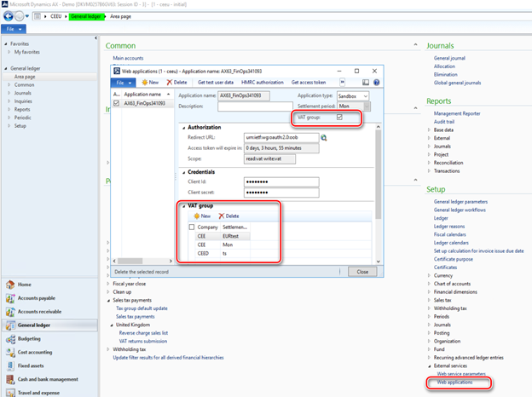Collapse the Common section header chevron
Image resolution: width=532 pixels, height=397 pixels.
pos(416,45)
